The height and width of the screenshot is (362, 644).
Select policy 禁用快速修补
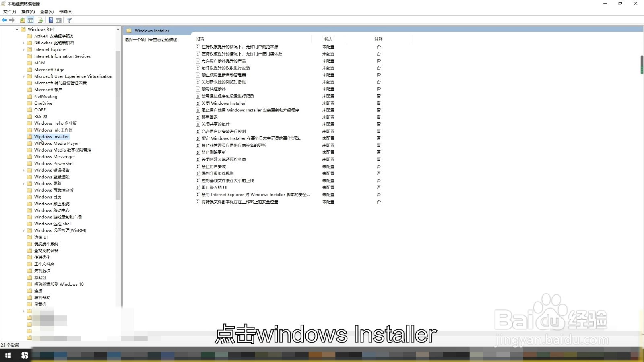click(214, 89)
